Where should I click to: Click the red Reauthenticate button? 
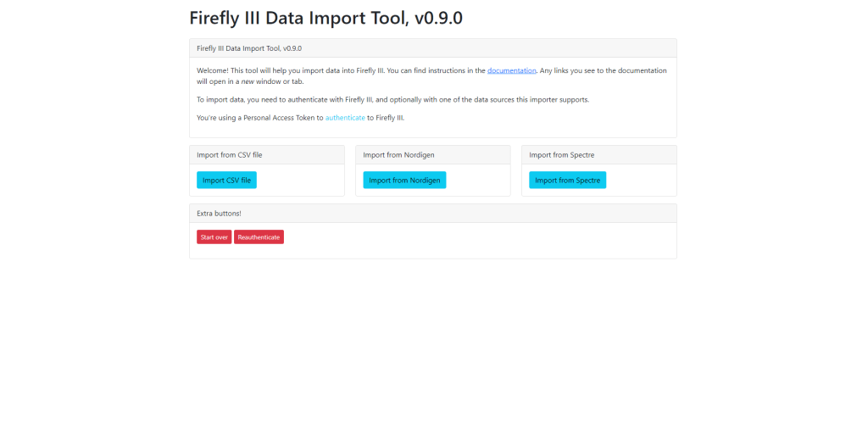(259, 237)
